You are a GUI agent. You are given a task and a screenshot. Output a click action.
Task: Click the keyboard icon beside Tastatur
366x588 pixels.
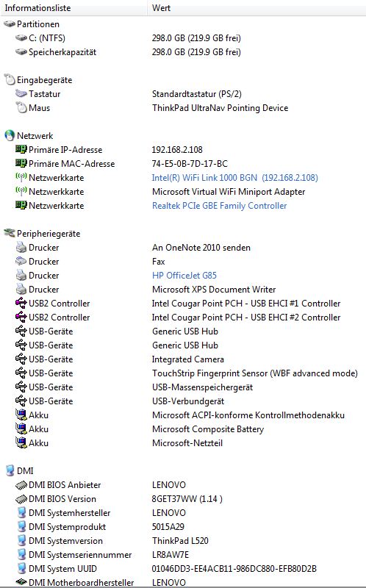click(x=21, y=93)
